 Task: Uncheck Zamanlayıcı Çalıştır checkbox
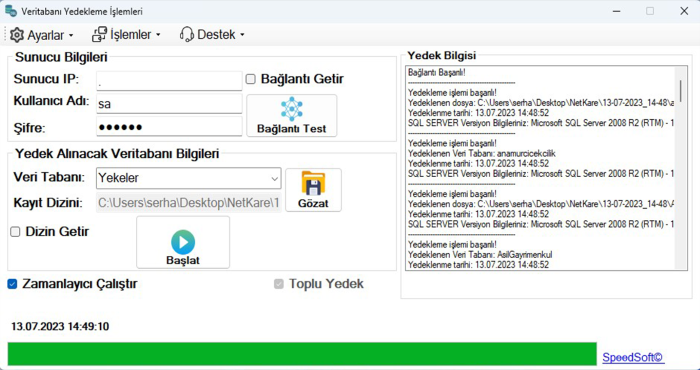coord(12,284)
